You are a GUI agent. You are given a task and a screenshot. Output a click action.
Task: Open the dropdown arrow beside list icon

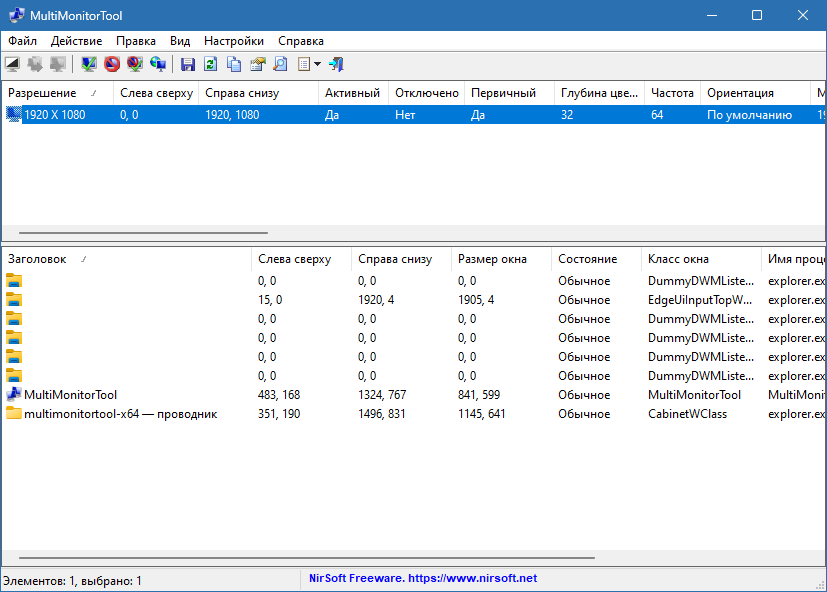tap(317, 64)
